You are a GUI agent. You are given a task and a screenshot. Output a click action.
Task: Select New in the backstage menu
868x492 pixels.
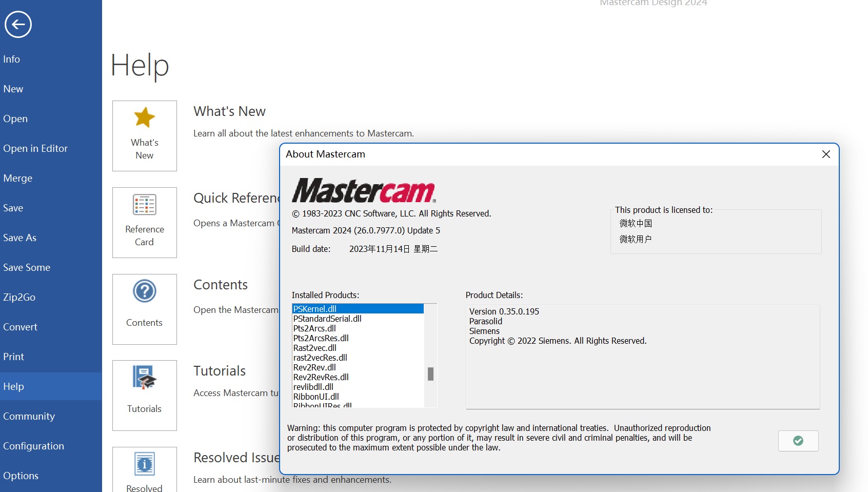[51, 89]
